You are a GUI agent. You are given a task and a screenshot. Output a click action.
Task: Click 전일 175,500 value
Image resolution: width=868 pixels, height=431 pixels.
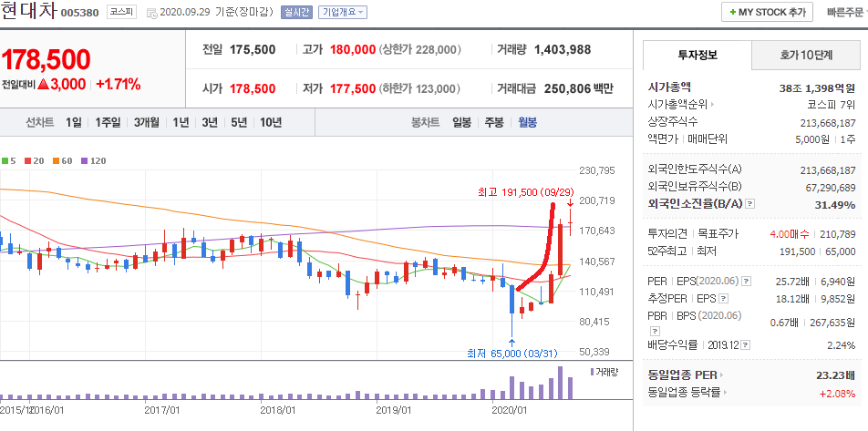253,50
